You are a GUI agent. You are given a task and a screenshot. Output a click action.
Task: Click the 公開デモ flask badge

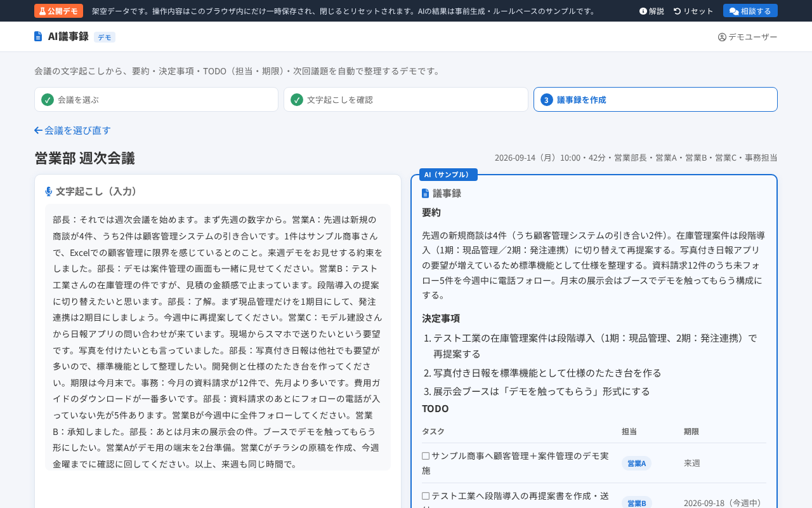[58, 11]
